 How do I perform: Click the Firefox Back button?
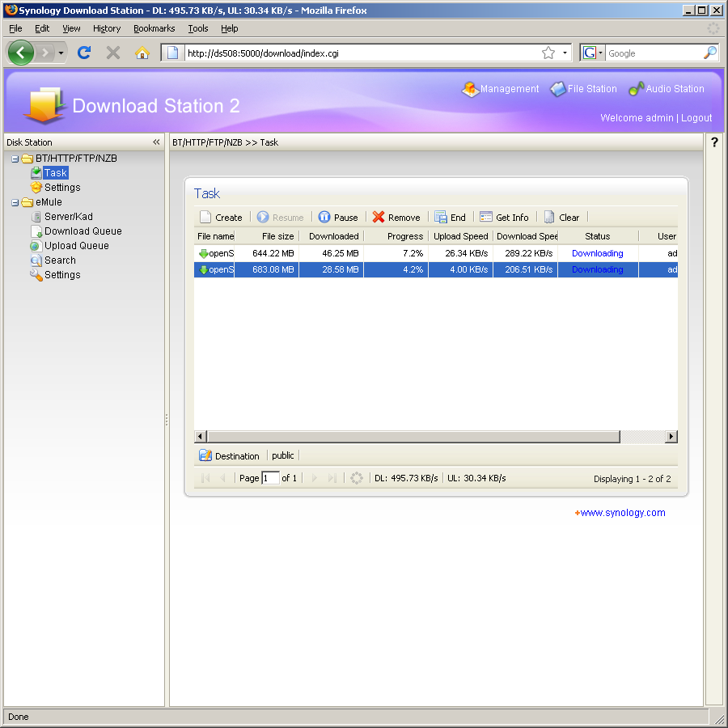[21, 53]
